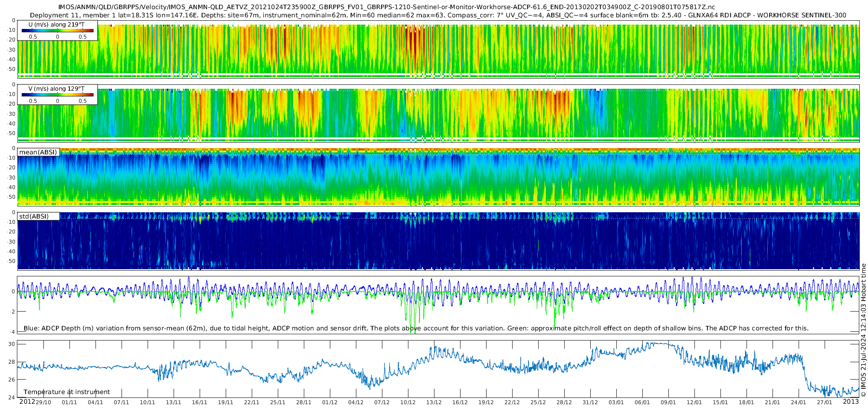
Task: Click the 30 tick on the temperature axis
Action: tap(12, 344)
